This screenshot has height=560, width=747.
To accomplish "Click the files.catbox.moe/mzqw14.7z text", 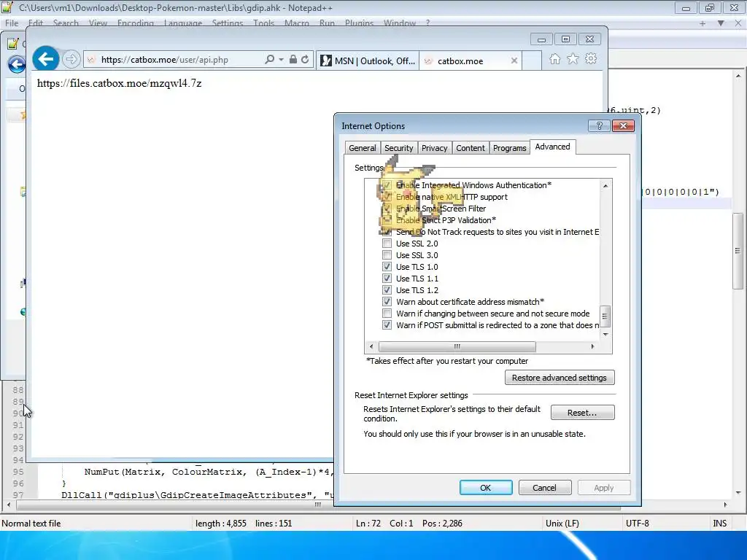I will click(119, 83).
